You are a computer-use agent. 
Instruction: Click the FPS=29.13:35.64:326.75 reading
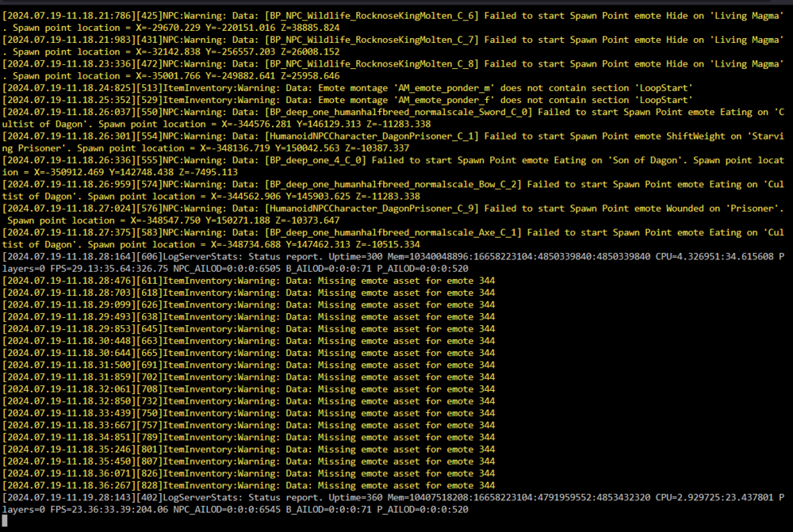point(109,269)
